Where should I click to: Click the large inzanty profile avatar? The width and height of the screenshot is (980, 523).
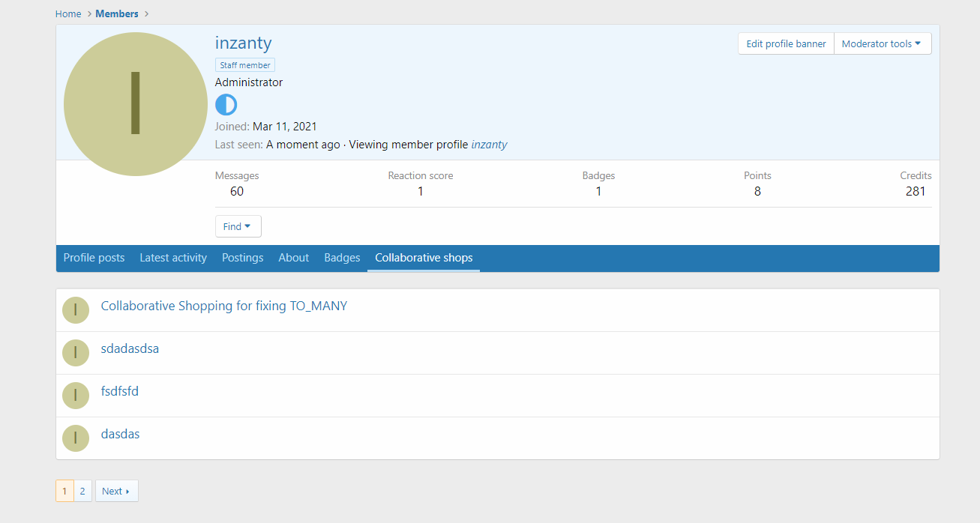pyautogui.click(x=135, y=104)
